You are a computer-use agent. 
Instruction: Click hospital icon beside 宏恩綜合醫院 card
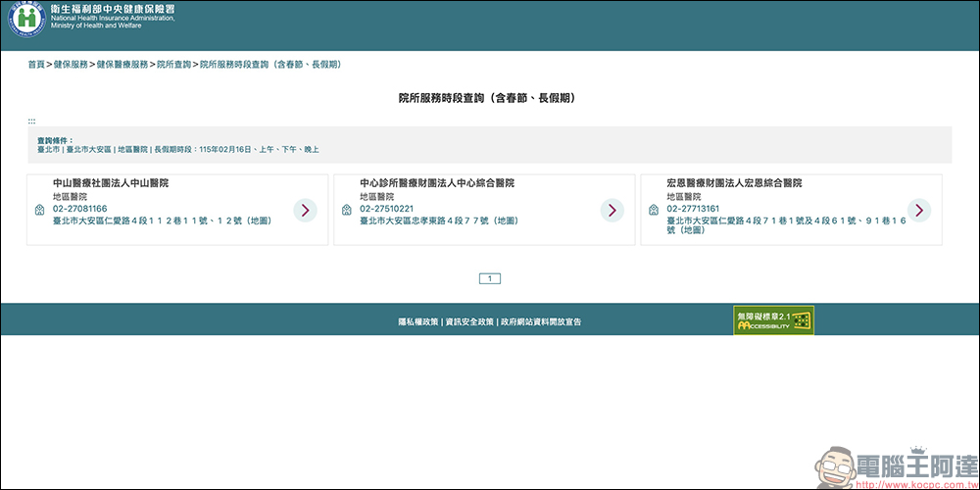pos(653,210)
